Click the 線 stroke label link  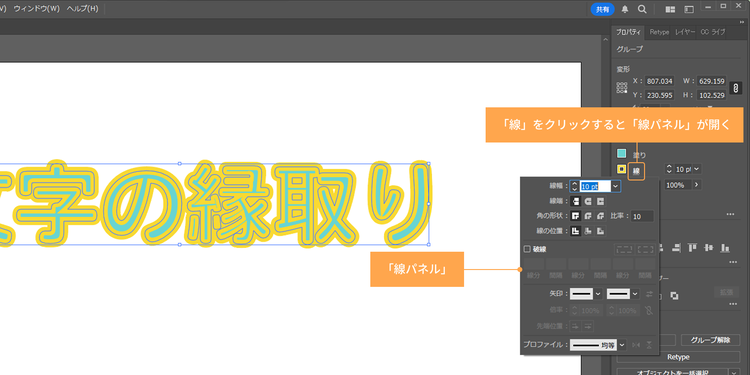tap(637, 171)
